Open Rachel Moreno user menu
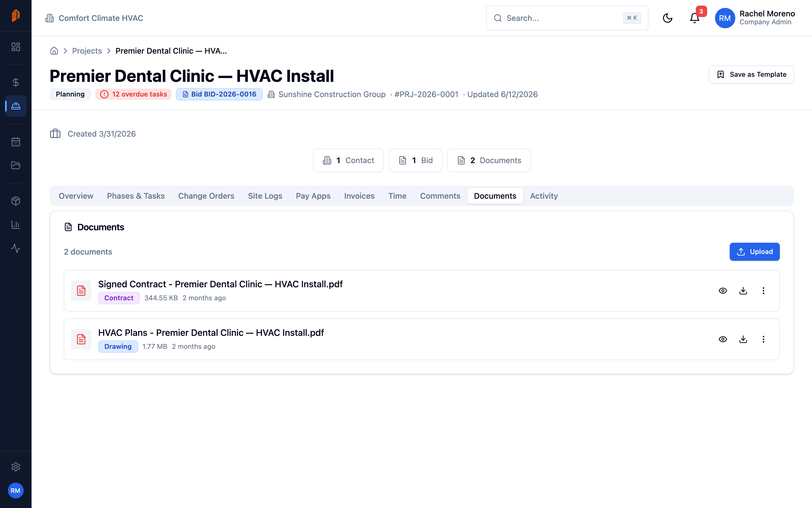The height and width of the screenshot is (508, 812). 755,18
